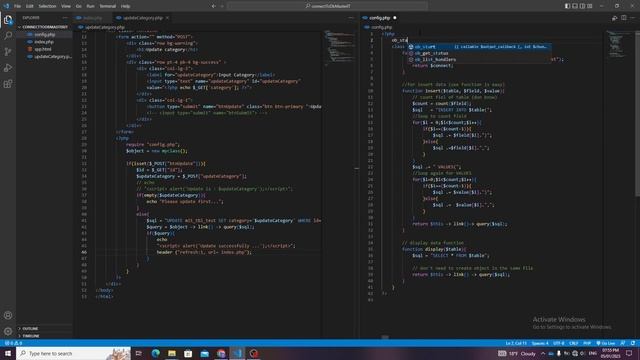This screenshot has width=640, height=360.
Task: Open customize layout icon
Action: pyautogui.click(x=590, y=6)
